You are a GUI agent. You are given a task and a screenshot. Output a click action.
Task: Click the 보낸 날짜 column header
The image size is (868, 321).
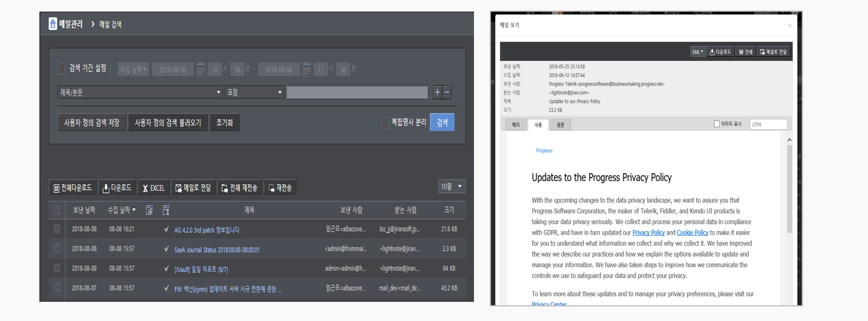coord(83,210)
